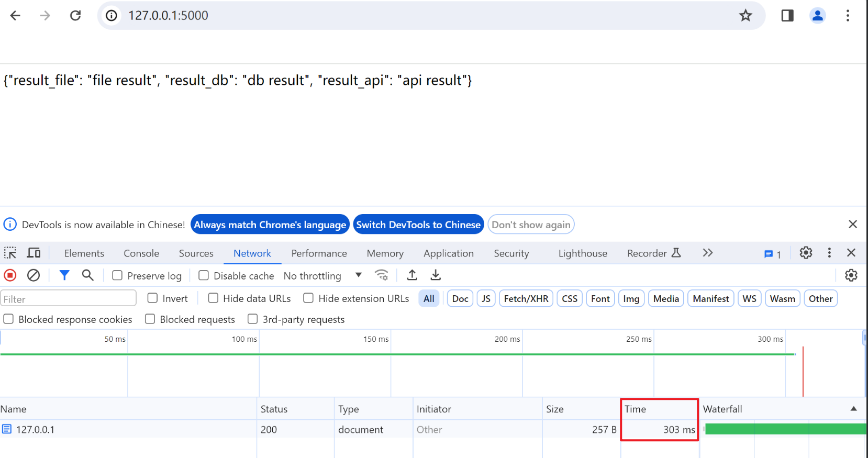Open network search magnifier

[88, 275]
